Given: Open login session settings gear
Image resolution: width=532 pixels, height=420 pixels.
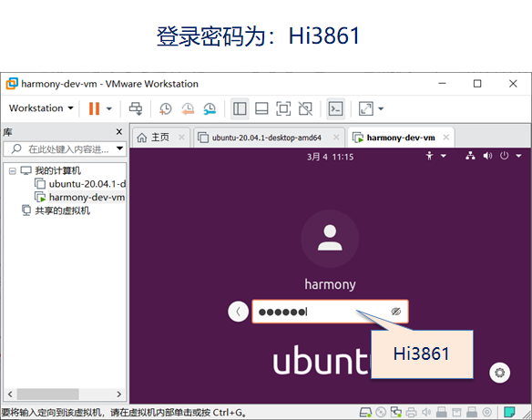Looking at the screenshot, I should (499, 373).
